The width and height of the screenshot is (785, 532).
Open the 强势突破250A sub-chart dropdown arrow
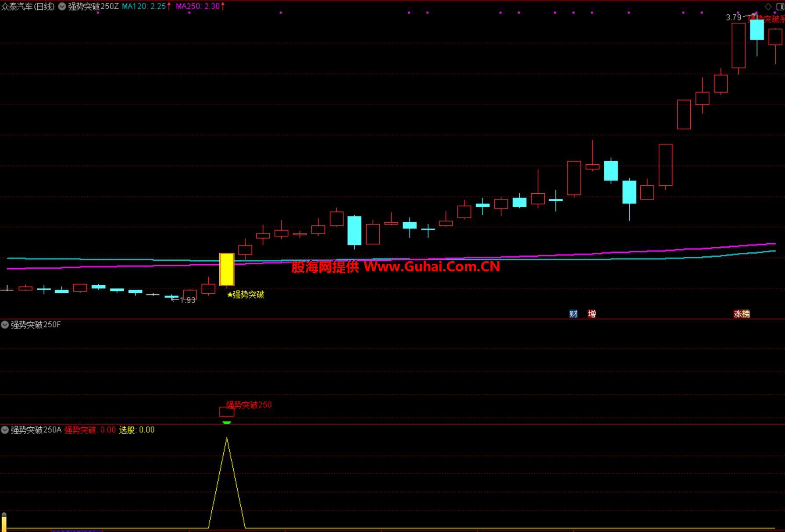(5, 430)
